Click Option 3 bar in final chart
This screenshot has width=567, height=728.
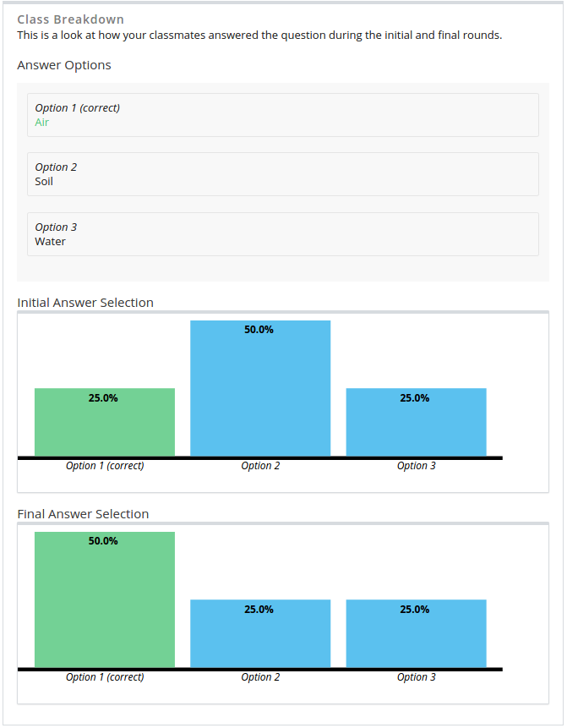pos(416,634)
